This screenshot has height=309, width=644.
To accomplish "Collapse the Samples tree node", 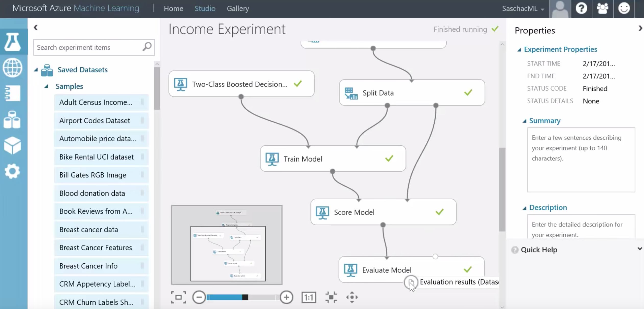I will tap(46, 86).
